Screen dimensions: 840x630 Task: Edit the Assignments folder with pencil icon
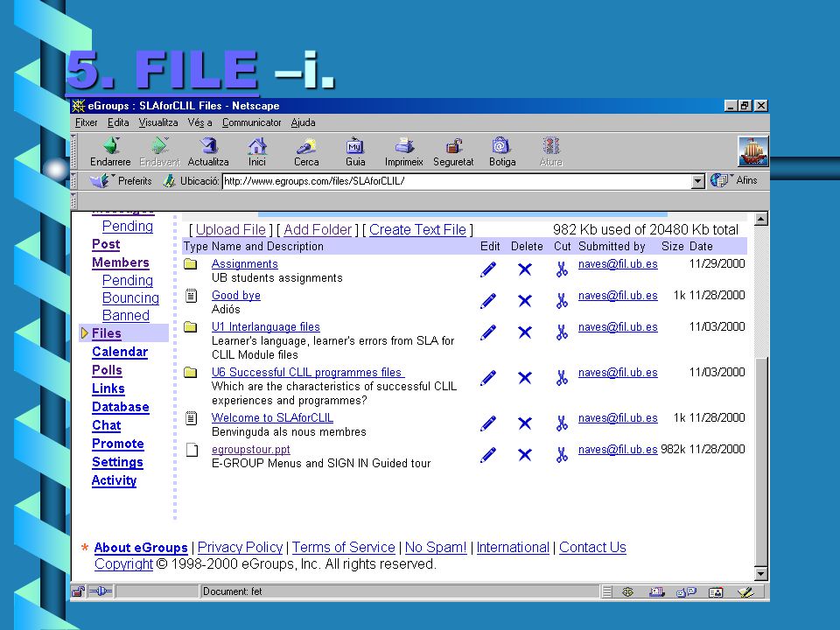(488, 269)
